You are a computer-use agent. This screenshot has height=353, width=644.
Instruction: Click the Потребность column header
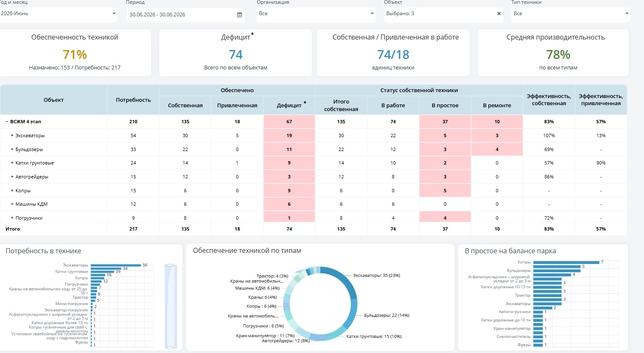(x=133, y=100)
